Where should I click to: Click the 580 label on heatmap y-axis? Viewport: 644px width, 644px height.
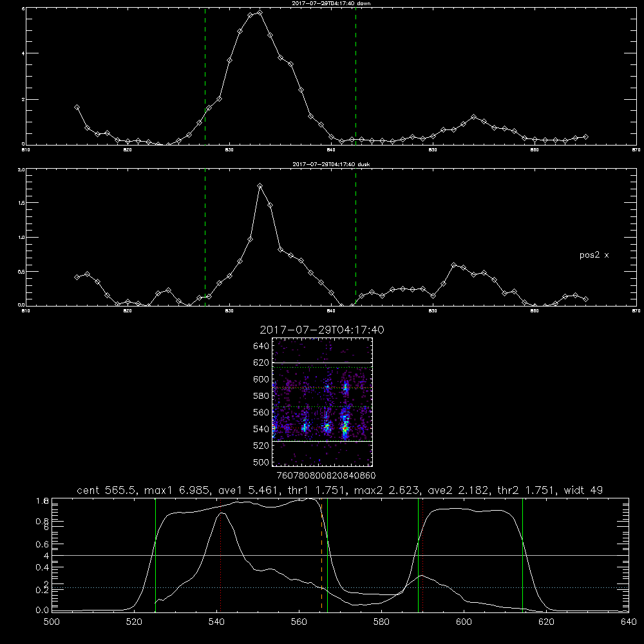click(261, 396)
